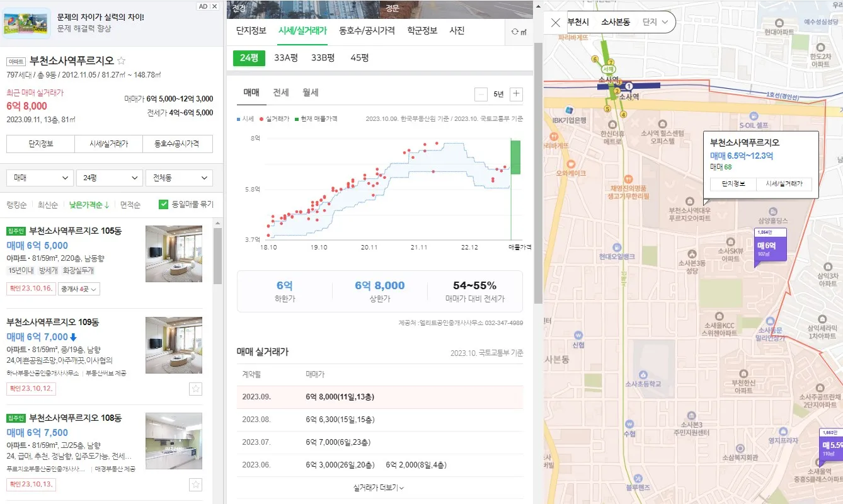Bookmark the 109동 listing star icon
843x504 pixels.
pyautogui.click(x=196, y=389)
